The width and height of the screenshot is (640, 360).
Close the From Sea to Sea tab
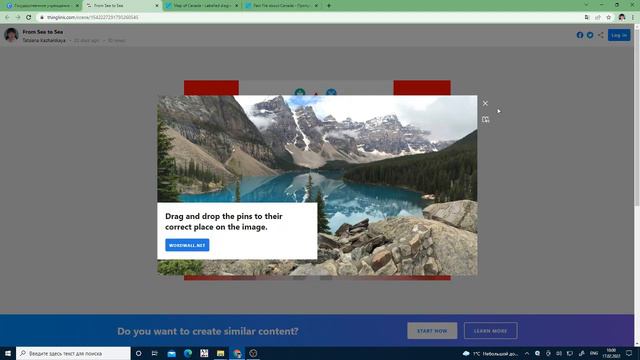[x=157, y=6]
